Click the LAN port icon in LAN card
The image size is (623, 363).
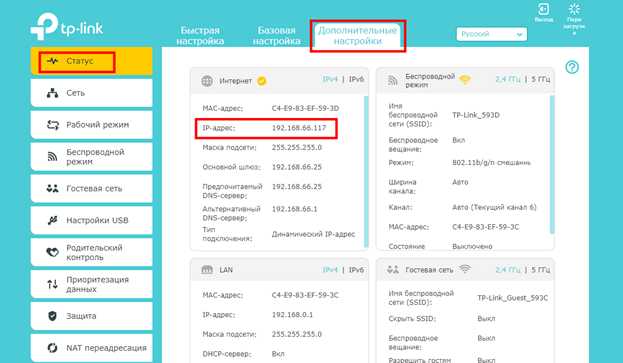coord(207,270)
